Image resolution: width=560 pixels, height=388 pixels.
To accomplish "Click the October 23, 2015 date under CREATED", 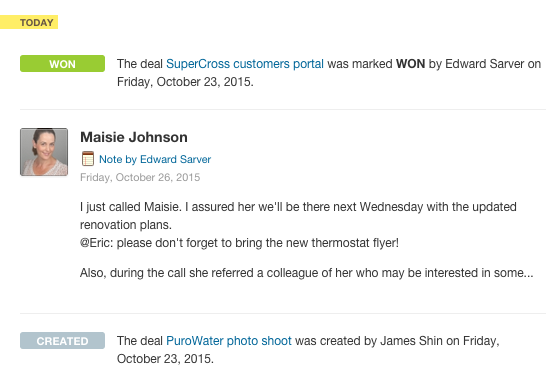I will (x=165, y=359).
